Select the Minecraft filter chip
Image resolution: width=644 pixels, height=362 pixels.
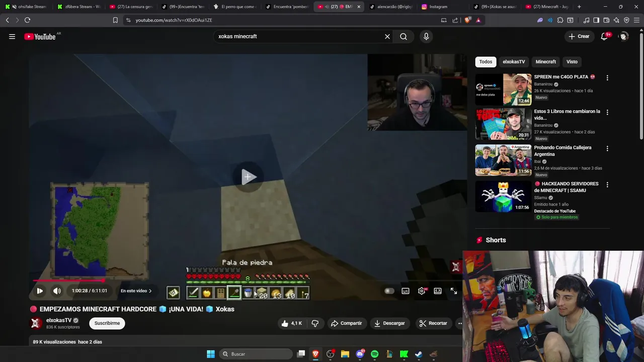[x=546, y=62]
